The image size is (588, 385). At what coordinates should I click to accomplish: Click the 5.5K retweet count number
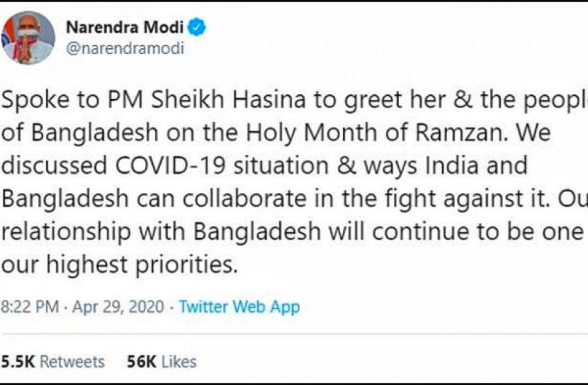tap(17, 362)
